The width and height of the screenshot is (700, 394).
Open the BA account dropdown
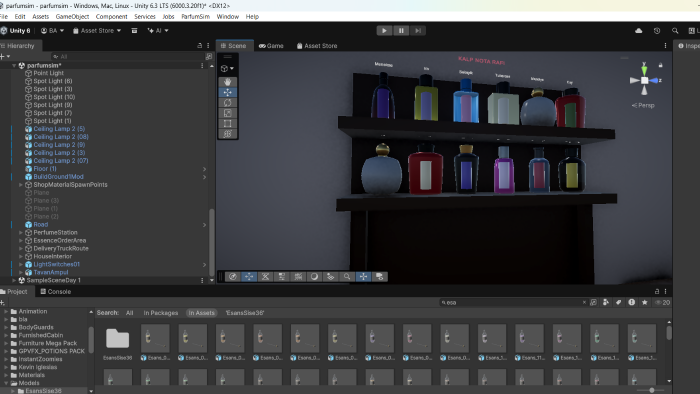(x=52, y=31)
